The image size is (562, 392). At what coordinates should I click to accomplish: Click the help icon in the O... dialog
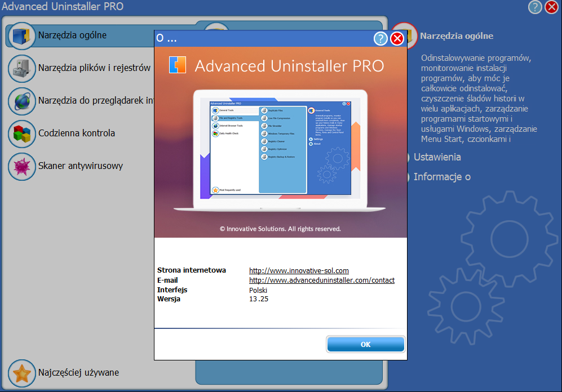coord(380,38)
